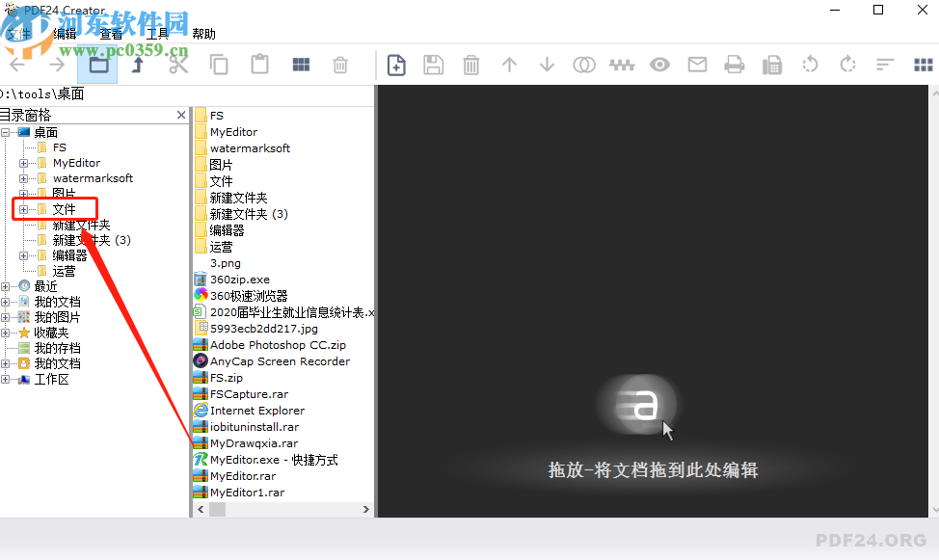Click the Paste icon in the toolbar
Viewport: 939px width, 560px height.
click(259, 65)
